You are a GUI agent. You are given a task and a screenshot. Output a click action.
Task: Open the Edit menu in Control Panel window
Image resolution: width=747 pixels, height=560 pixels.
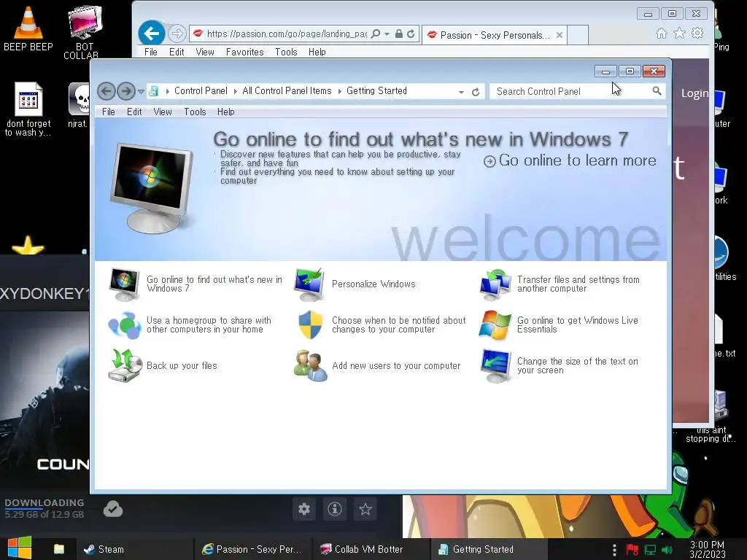(x=134, y=112)
